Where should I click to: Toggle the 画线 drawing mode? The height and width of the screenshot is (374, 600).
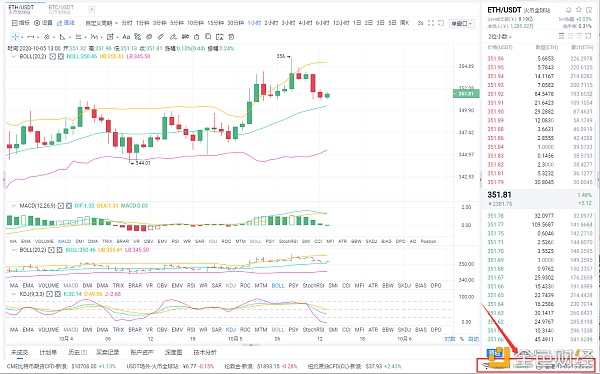point(66,23)
